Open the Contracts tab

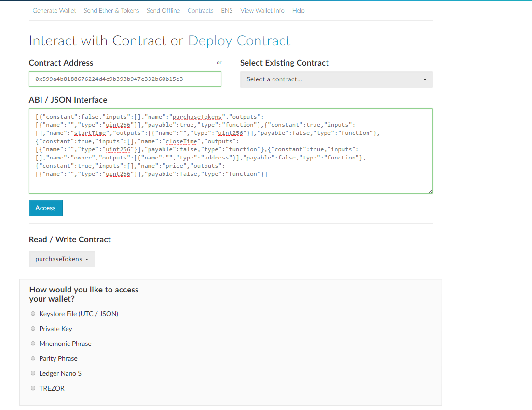point(201,11)
